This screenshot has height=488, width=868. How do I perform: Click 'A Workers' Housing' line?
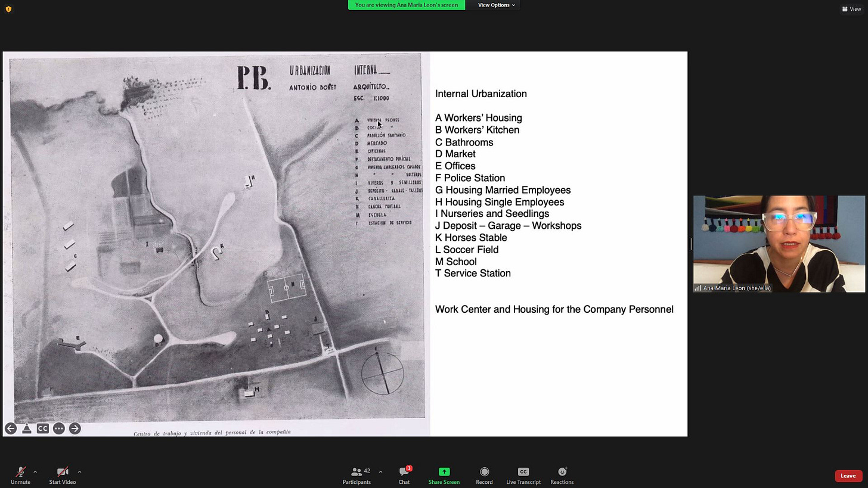pyautogui.click(x=478, y=118)
